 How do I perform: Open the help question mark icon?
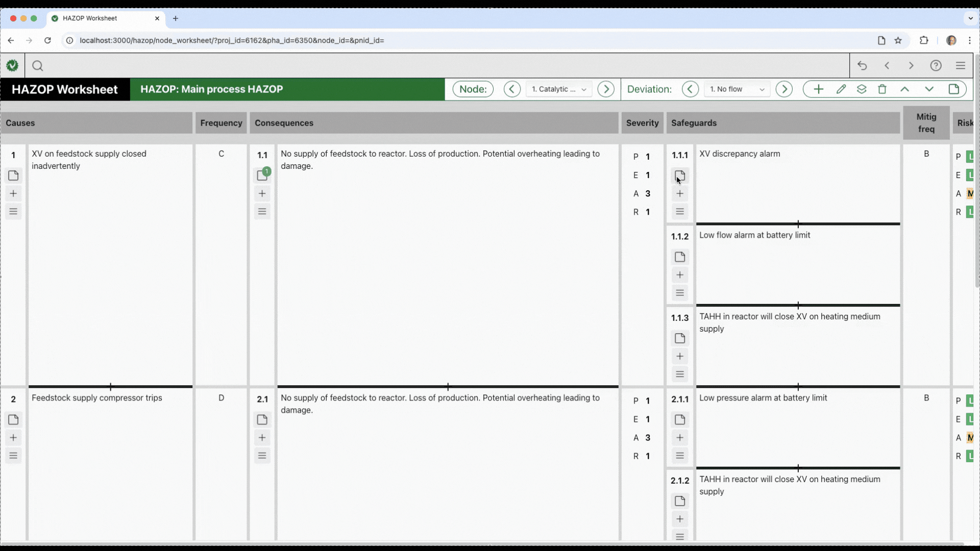point(936,66)
